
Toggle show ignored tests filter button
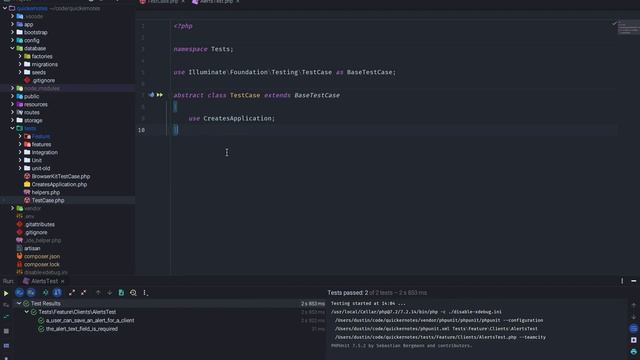(x=31, y=293)
